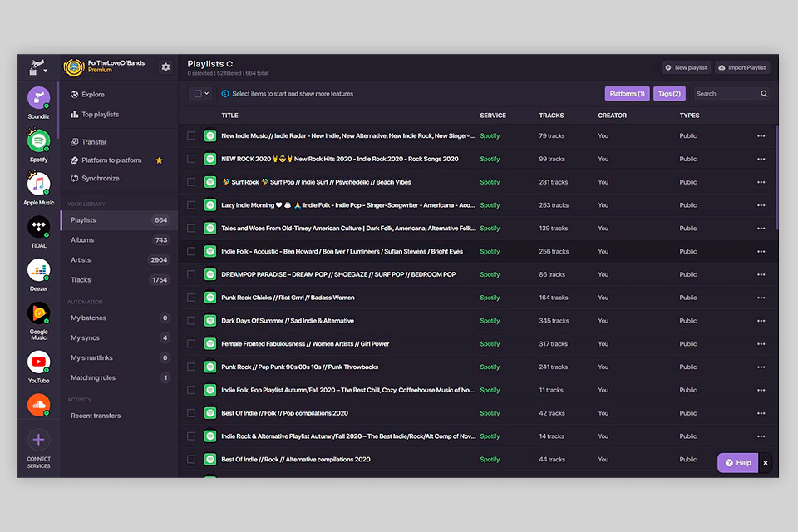Open the Soundiiz logo dropdown menu
Screen dimensions: 798x532
(37, 67)
